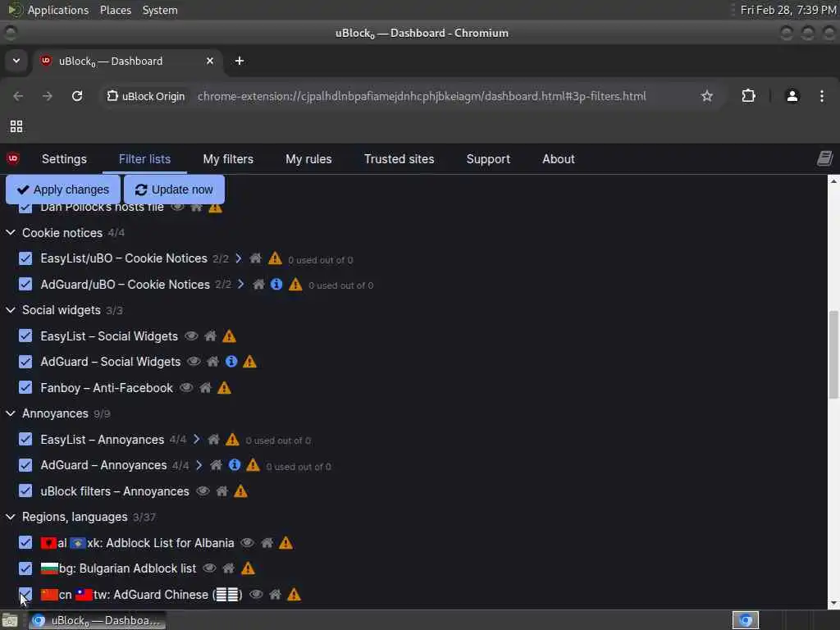Click warning icon next to EasyList/uBO – Cookie Notices
Image resolution: width=840 pixels, height=630 pixels.
pyautogui.click(x=275, y=258)
